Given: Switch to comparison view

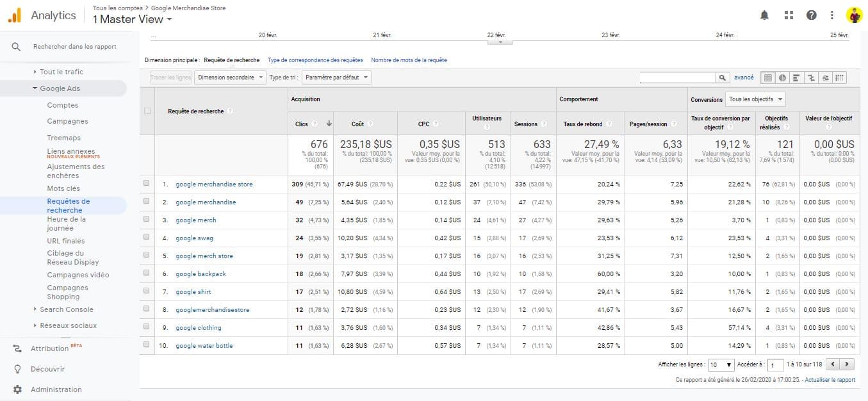Looking at the screenshot, I should tap(812, 78).
